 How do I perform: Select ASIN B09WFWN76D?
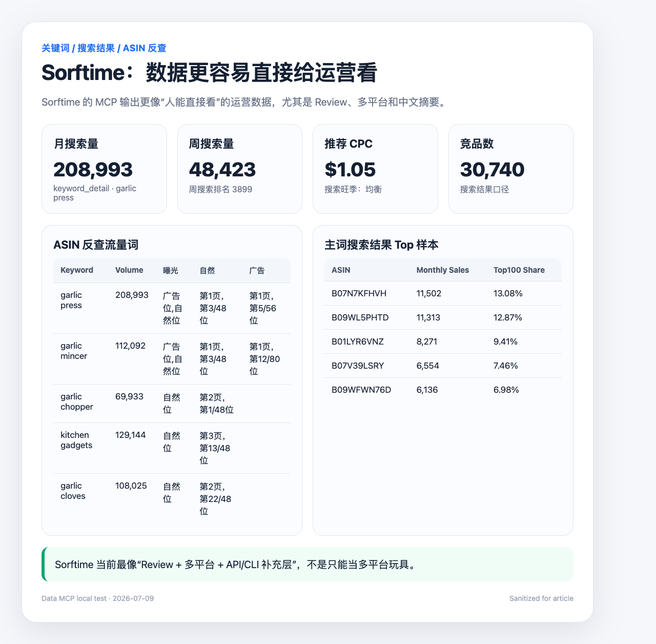361,390
